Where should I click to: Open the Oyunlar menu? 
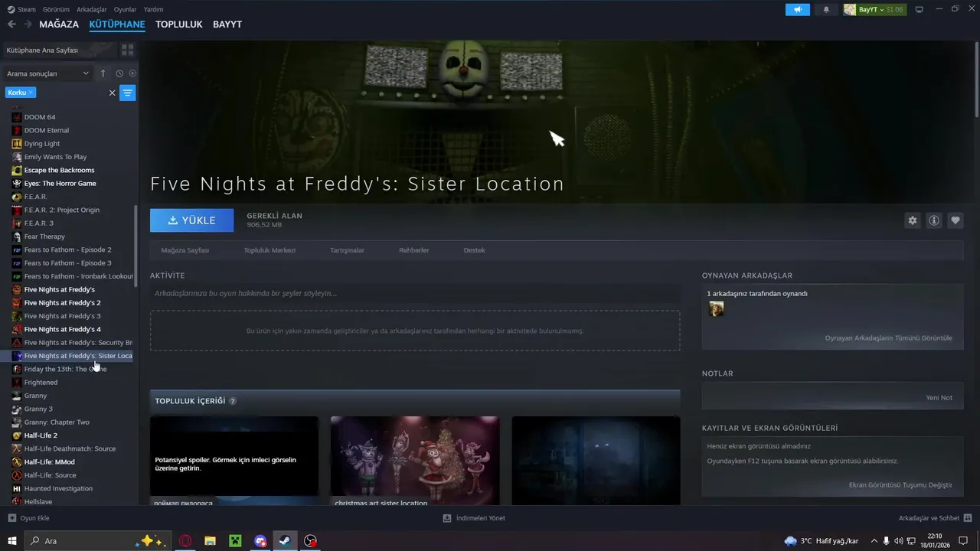click(x=126, y=9)
